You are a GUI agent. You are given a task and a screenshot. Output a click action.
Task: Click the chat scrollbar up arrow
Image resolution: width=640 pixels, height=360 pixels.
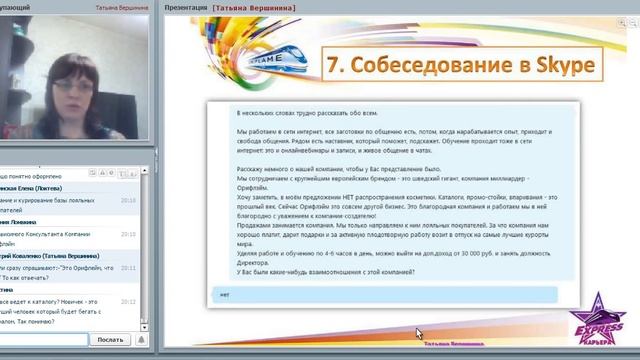click(144, 170)
